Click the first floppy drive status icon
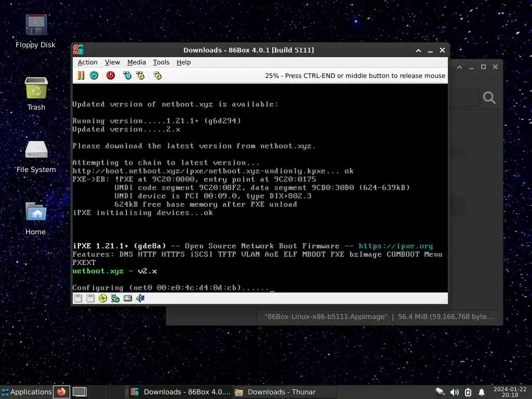This screenshot has width=532, height=399. (78, 298)
